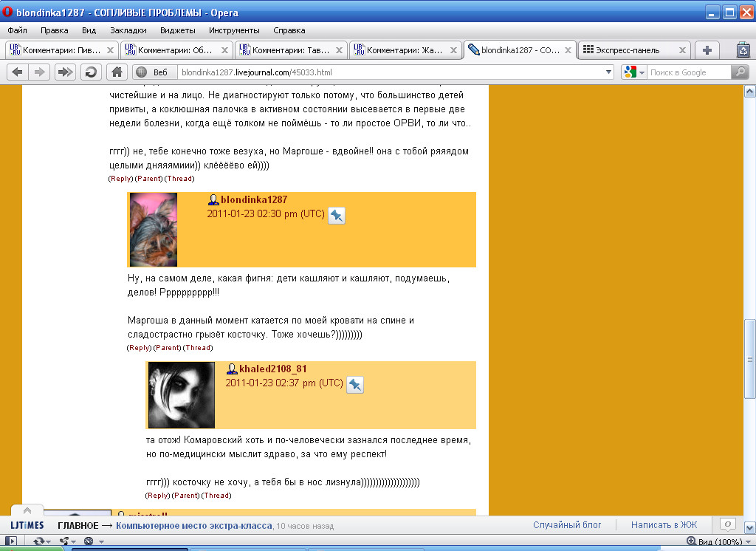The width and height of the screenshot is (756, 551).
Task: Click the Google search magnifier button
Action: tap(740, 72)
